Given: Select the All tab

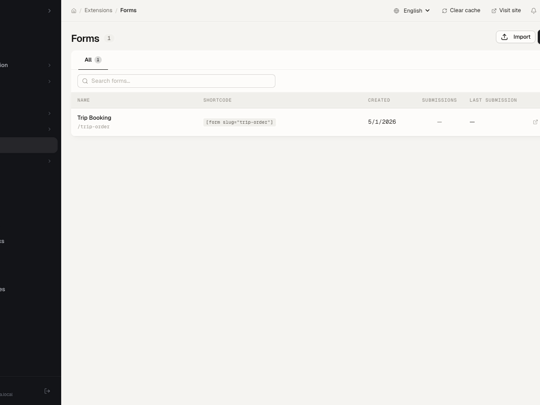Looking at the screenshot, I should point(93,60).
